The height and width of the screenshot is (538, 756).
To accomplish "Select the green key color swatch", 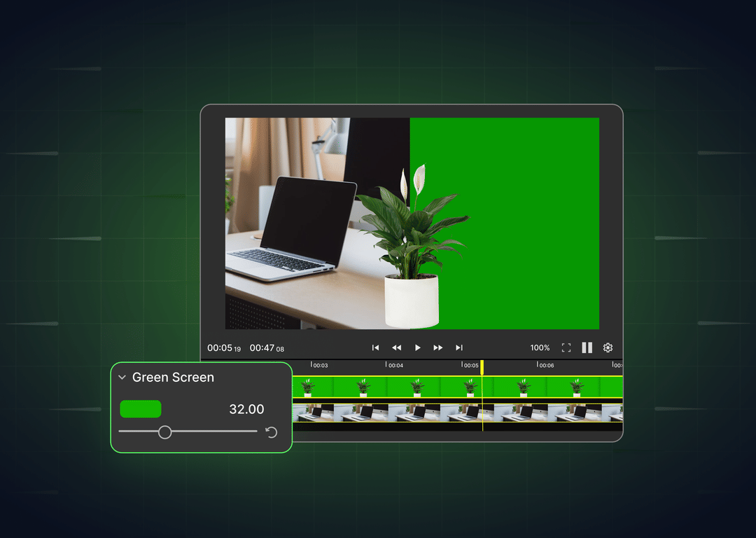I will [140, 409].
